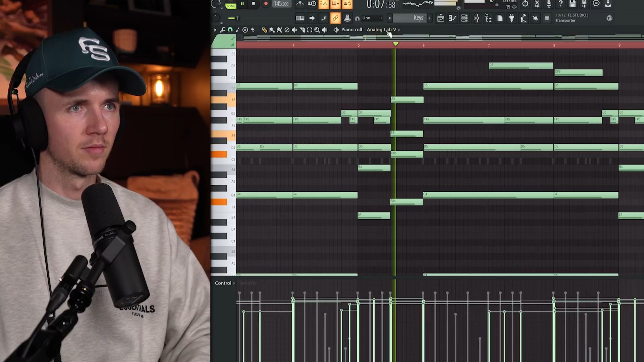Open the piano roll wrench tools menu
Viewport: 644px width, 362px height.
(x=222, y=30)
